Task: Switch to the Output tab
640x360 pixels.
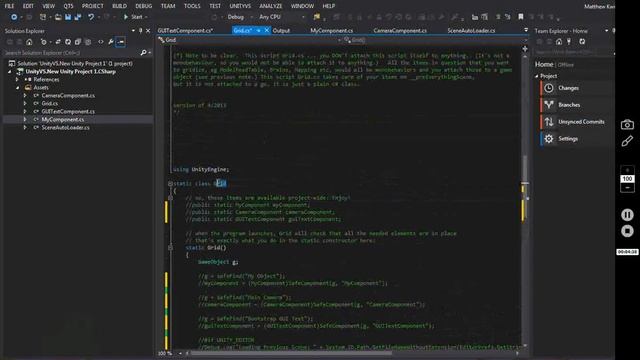Action: [x=281, y=31]
